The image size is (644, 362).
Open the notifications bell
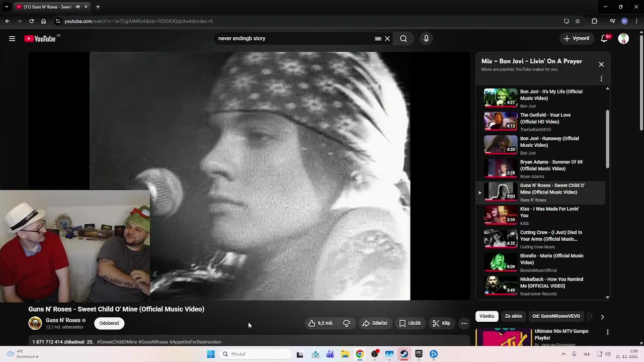605,39
